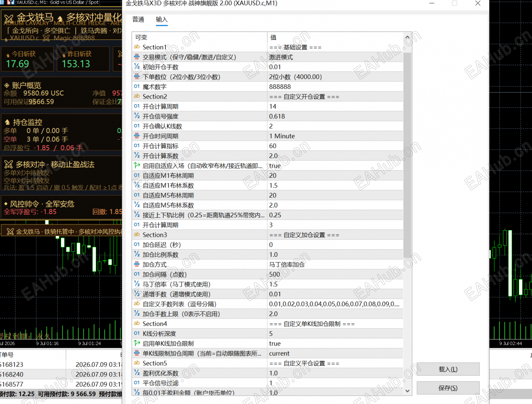532x404 pixels.
Task: Edit the 初始开仓手数 value 0.01
Action: [x=335, y=67]
